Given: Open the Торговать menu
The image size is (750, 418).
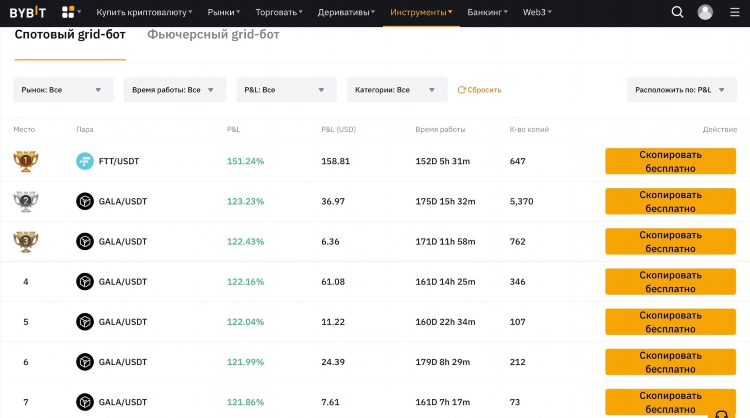Looking at the screenshot, I should tap(279, 12).
